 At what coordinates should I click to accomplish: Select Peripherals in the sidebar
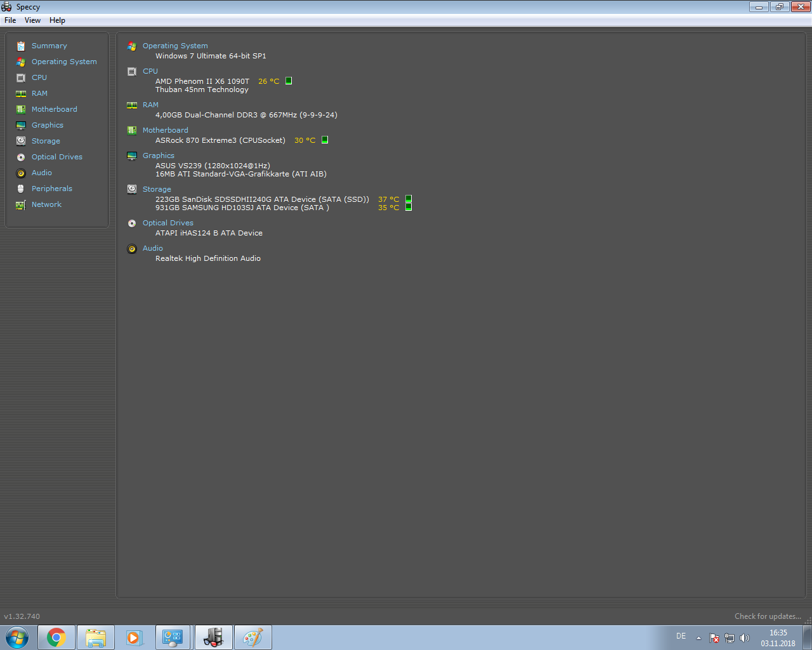pyautogui.click(x=51, y=189)
